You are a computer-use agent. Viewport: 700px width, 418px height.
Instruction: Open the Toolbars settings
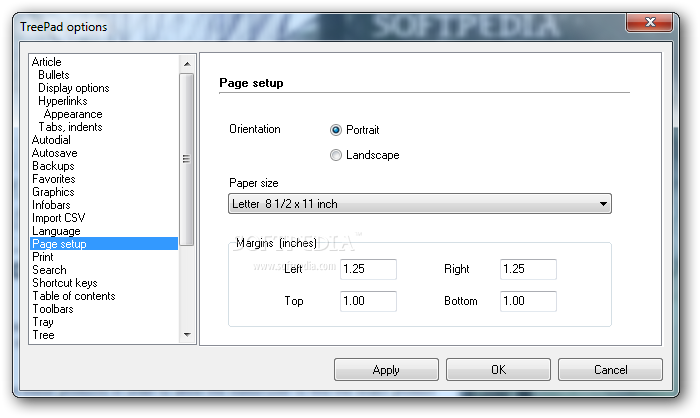pos(53,309)
